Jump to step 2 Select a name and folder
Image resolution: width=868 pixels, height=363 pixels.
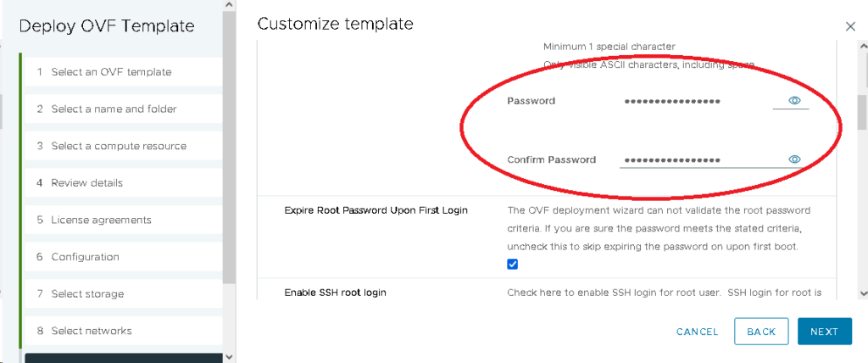tap(114, 109)
